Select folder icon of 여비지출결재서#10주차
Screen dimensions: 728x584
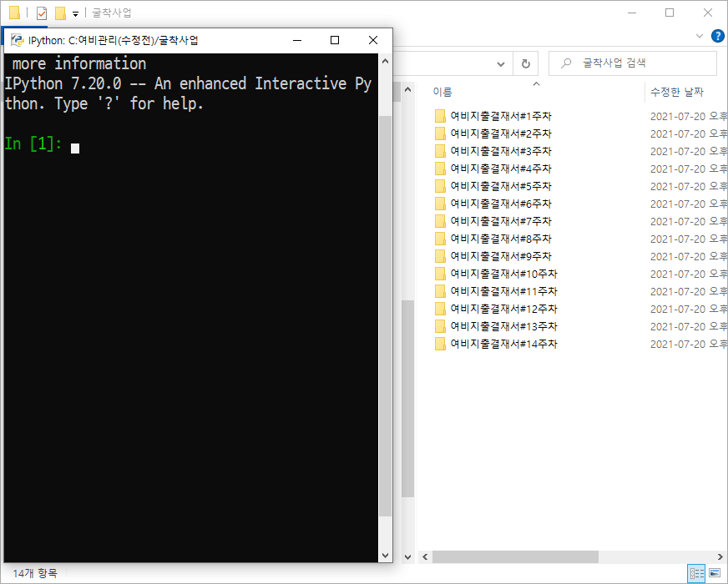coord(440,274)
